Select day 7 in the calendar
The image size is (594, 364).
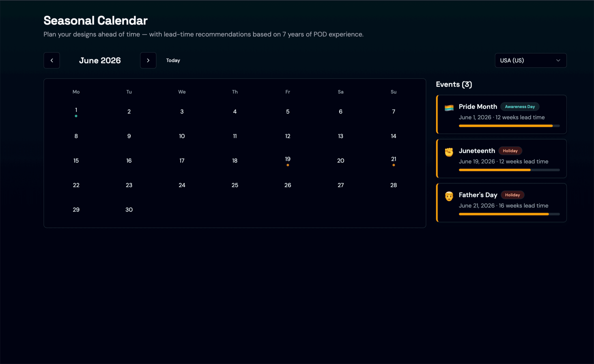pos(393,111)
